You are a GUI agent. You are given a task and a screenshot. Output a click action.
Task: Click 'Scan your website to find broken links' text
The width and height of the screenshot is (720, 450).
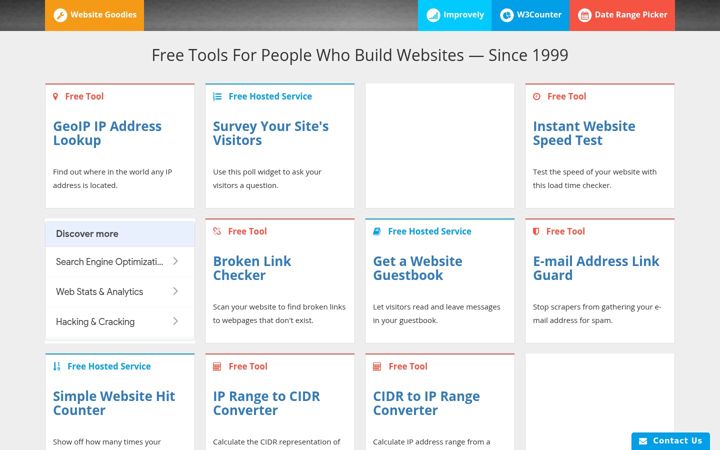tap(279, 314)
